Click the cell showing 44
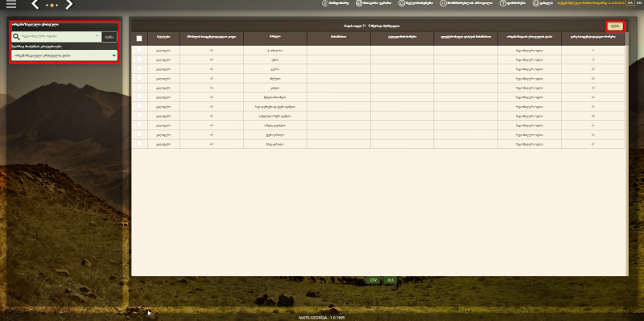Viewport: 644px width, 321px height. pyautogui.click(x=592, y=135)
